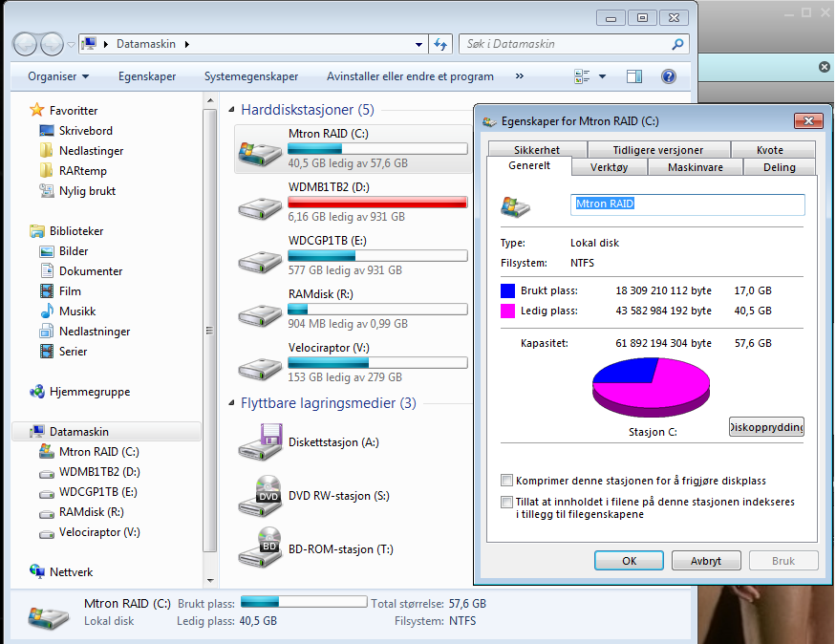836x644 pixels.
Task: Collapse the Flyttbare lagringsmedier group
Action: 231,403
